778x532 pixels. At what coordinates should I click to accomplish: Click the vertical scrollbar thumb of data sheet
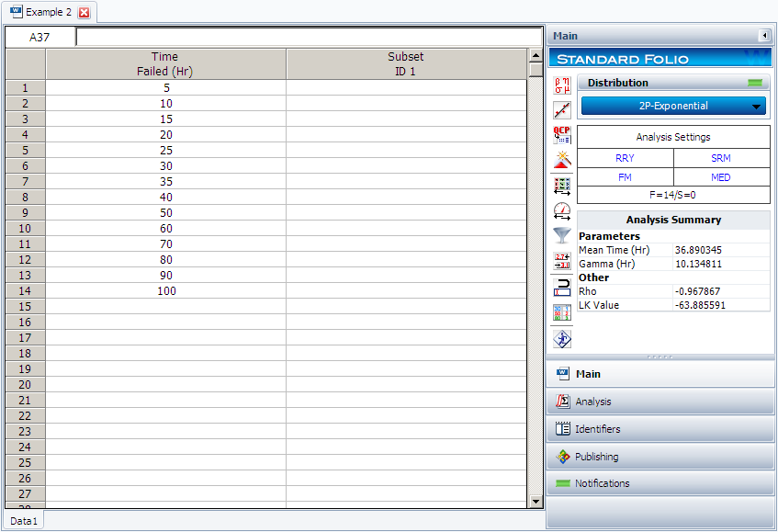pyautogui.click(x=536, y=70)
